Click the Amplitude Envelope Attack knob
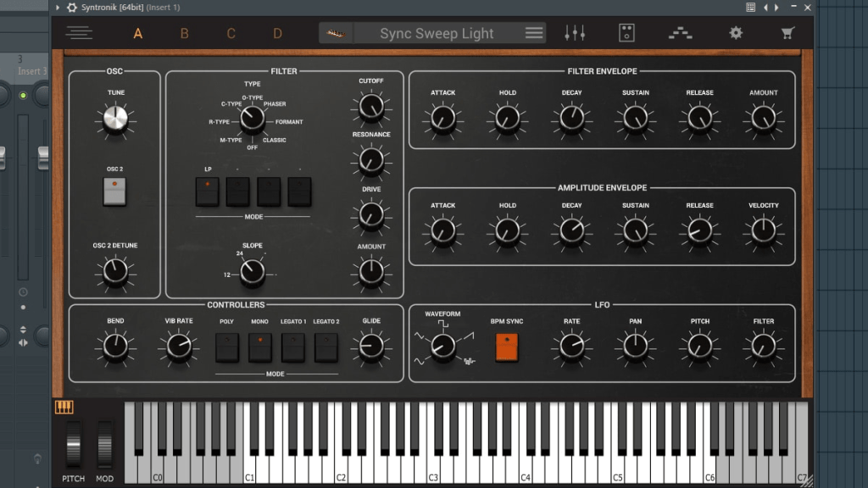This screenshot has width=868, height=488. coord(442,231)
